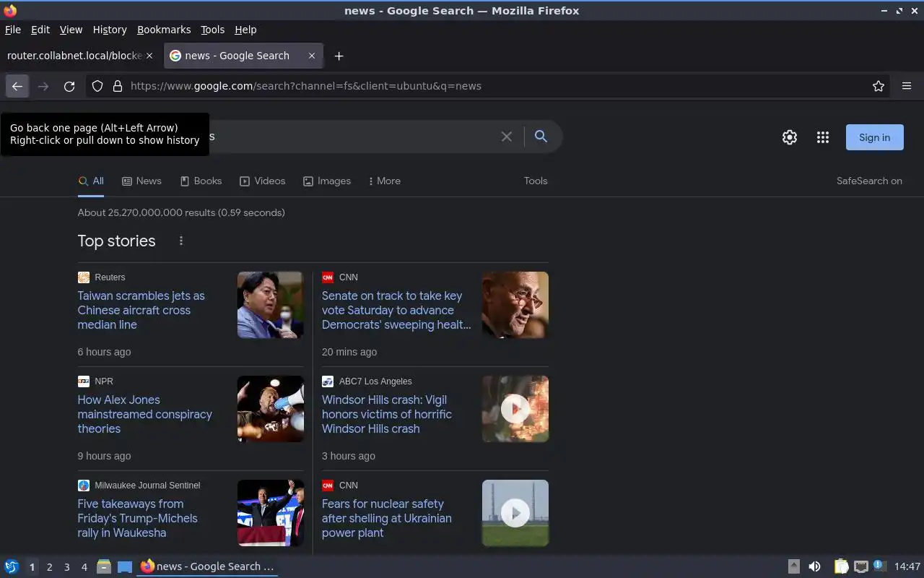Close the router.collabnet.local tab
Image resolution: width=924 pixels, height=578 pixels.
pos(149,56)
